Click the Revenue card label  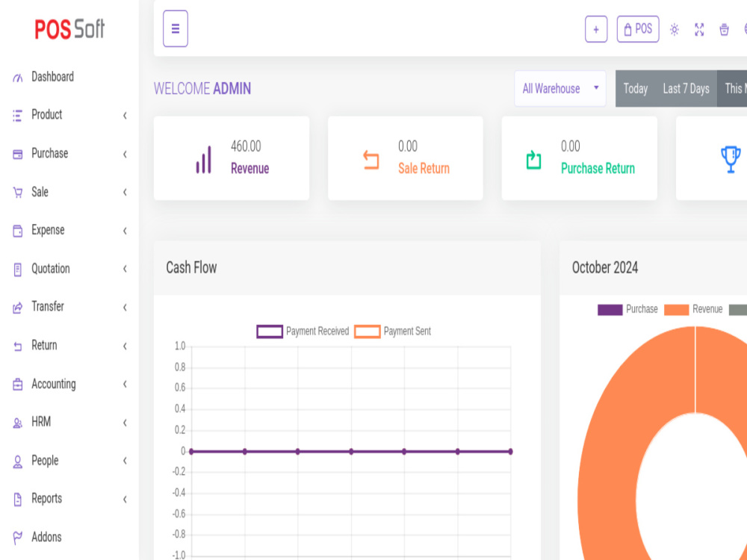point(250,169)
